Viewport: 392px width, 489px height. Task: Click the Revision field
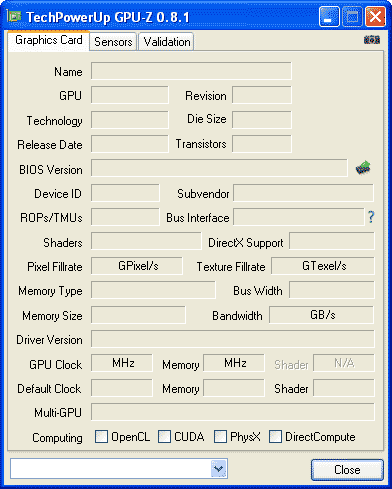coord(262,95)
